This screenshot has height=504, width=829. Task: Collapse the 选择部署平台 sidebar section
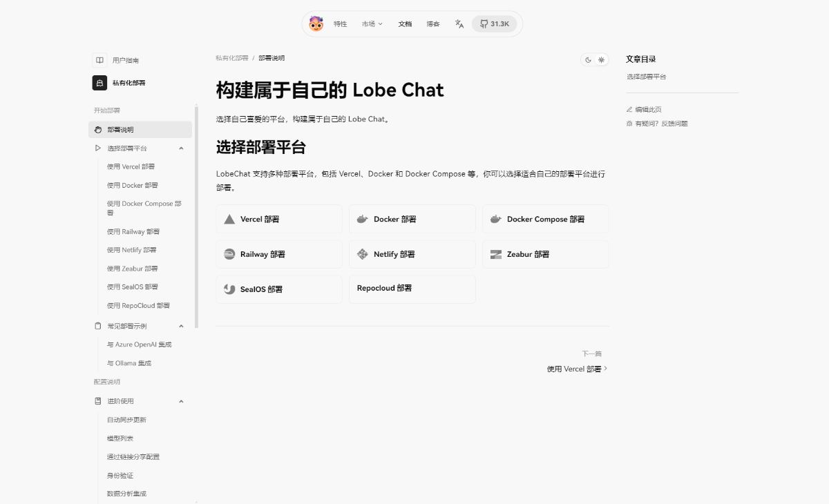click(181, 148)
